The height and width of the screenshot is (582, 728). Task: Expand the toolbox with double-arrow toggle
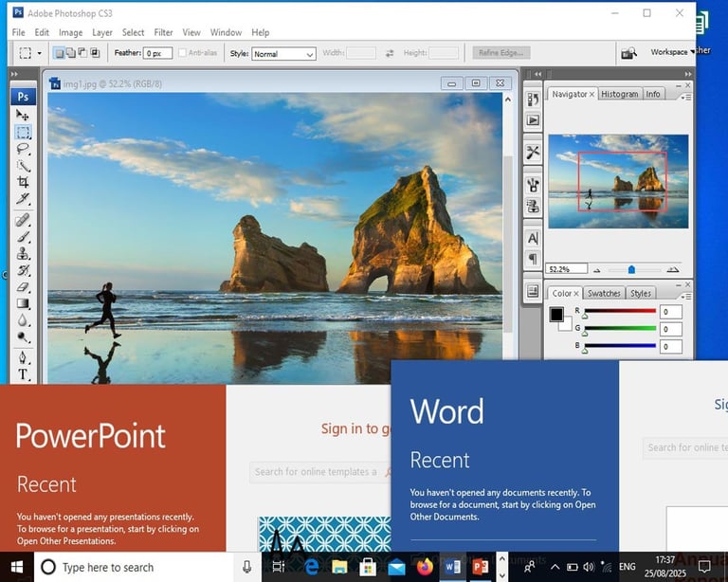point(14,74)
